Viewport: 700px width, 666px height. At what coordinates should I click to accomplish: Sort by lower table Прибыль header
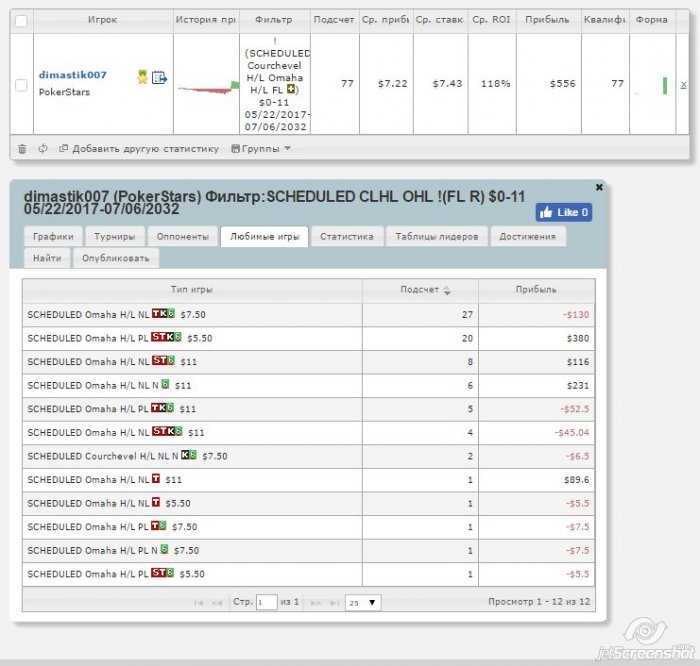click(536, 290)
